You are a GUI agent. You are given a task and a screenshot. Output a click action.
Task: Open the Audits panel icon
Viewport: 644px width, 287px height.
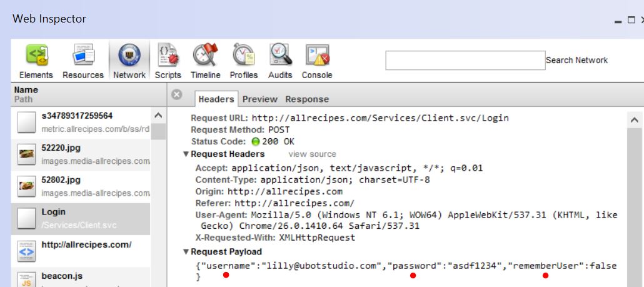pos(280,55)
